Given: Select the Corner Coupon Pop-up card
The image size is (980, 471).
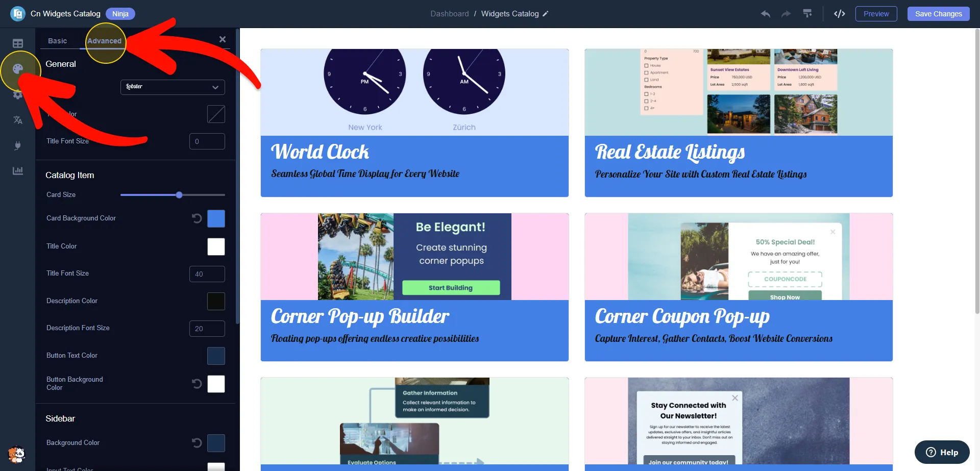Looking at the screenshot, I should [739, 287].
